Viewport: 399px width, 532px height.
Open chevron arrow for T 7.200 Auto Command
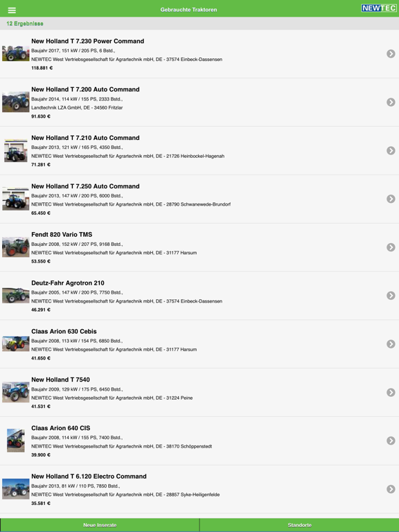click(x=391, y=102)
